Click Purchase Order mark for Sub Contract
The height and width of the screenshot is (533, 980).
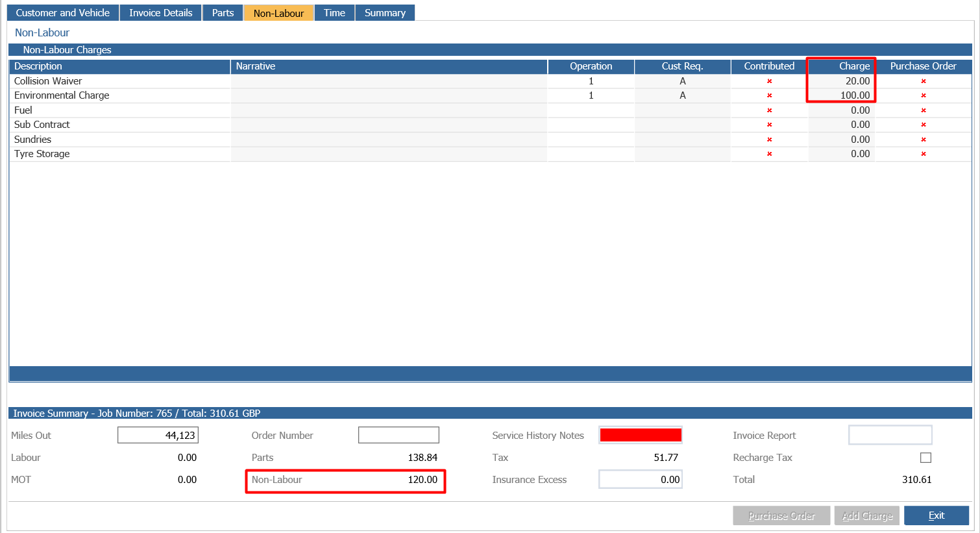point(923,125)
